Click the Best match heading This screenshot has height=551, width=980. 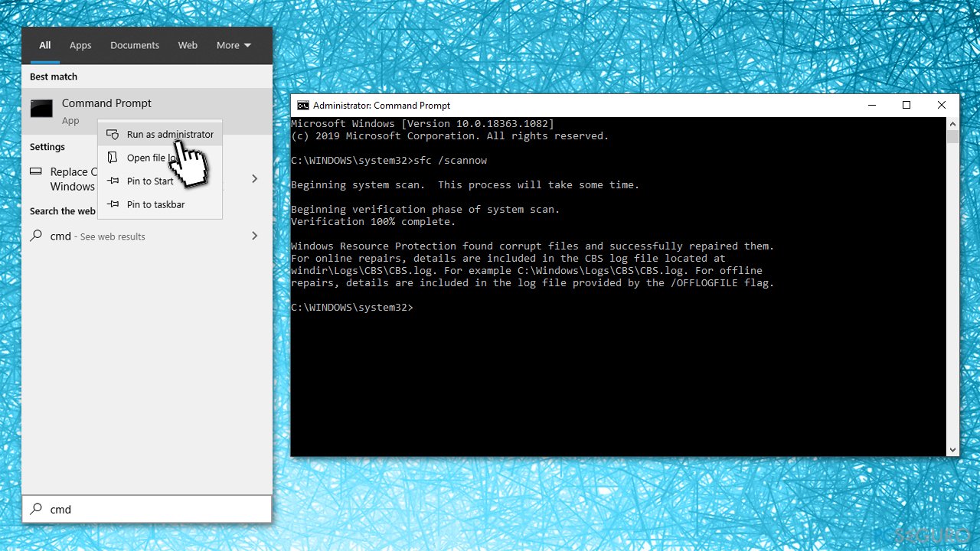[54, 77]
